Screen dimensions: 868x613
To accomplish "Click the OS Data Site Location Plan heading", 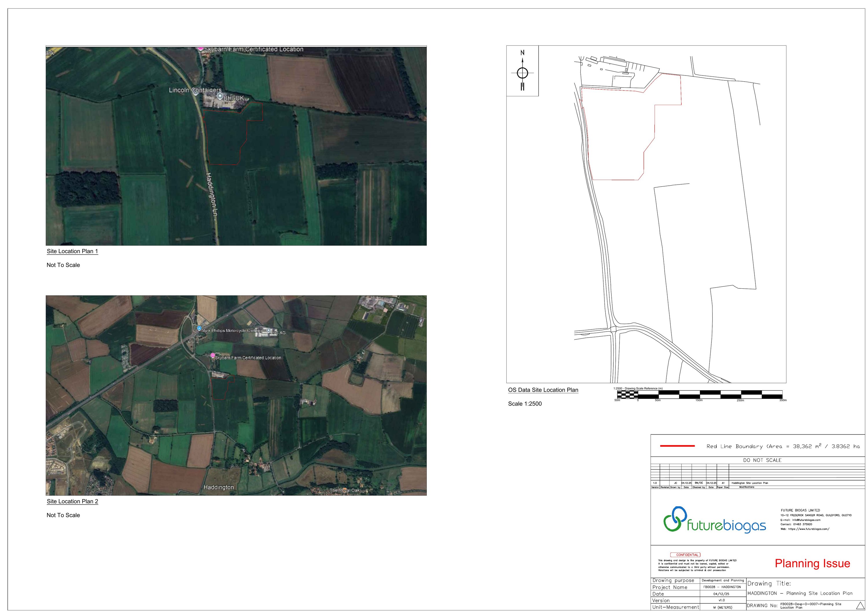I will click(x=543, y=390).
